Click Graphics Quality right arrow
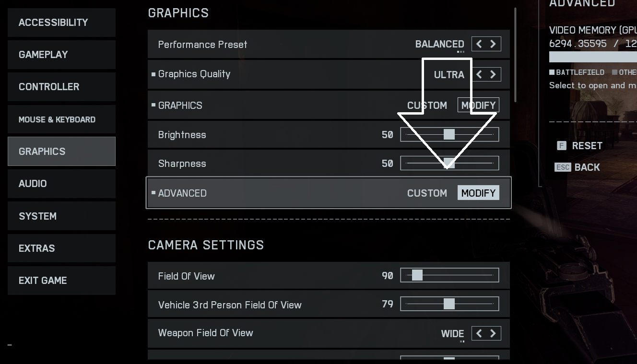 point(493,74)
